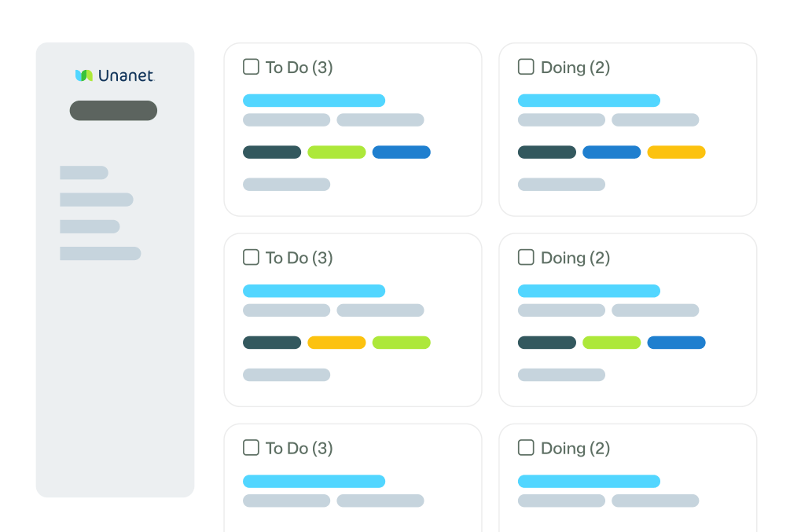801x532 pixels.
Task: Select the first sidebar menu item
Action: pos(84,173)
